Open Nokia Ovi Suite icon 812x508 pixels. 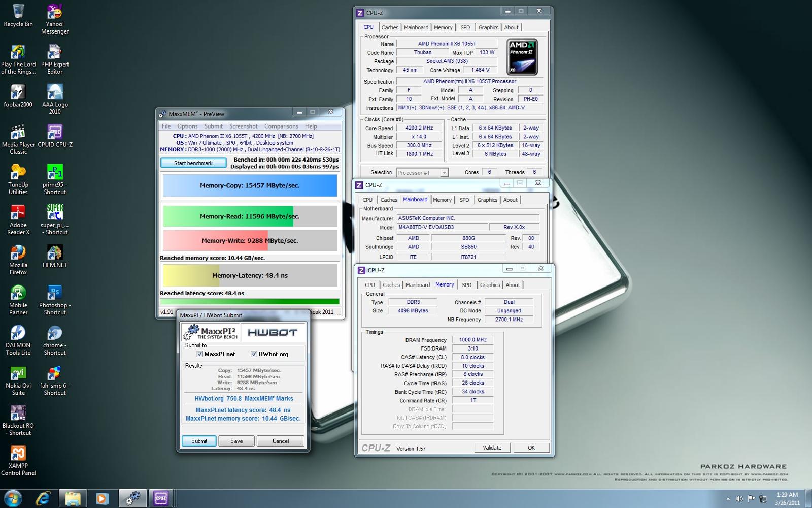tap(18, 380)
